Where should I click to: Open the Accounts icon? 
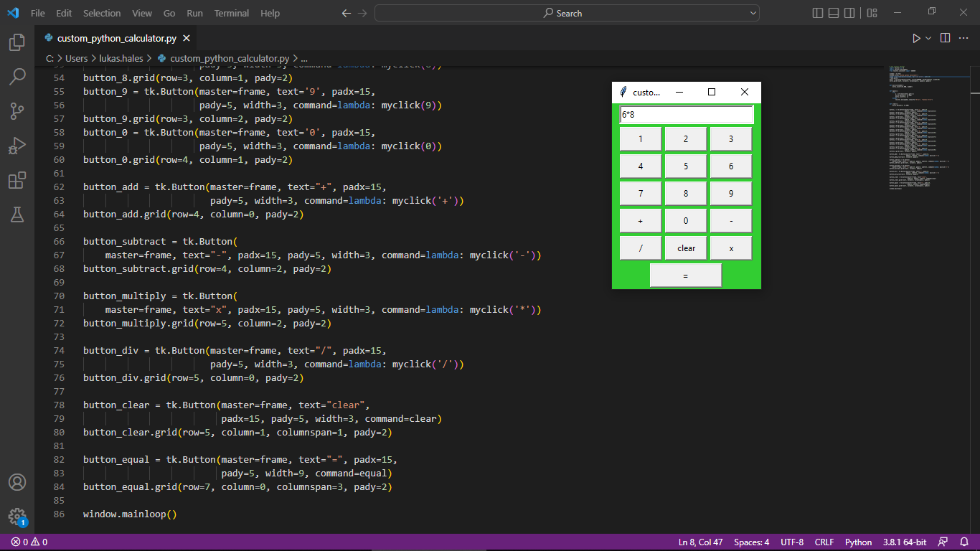[x=17, y=482]
